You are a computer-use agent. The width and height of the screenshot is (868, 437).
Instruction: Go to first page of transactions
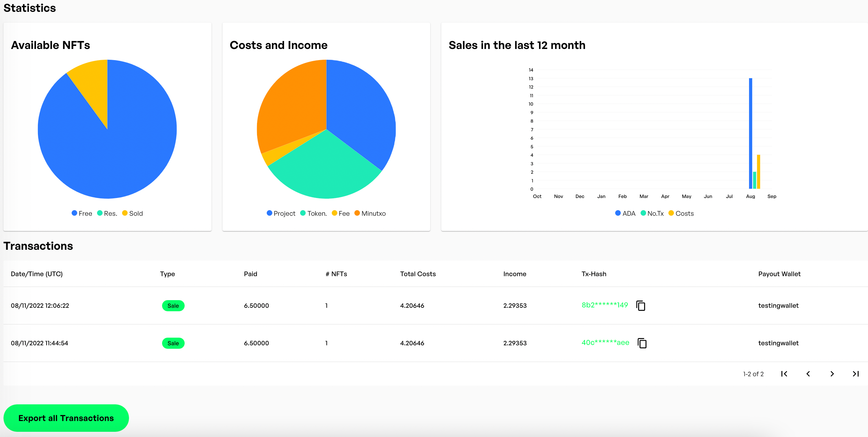(784, 374)
